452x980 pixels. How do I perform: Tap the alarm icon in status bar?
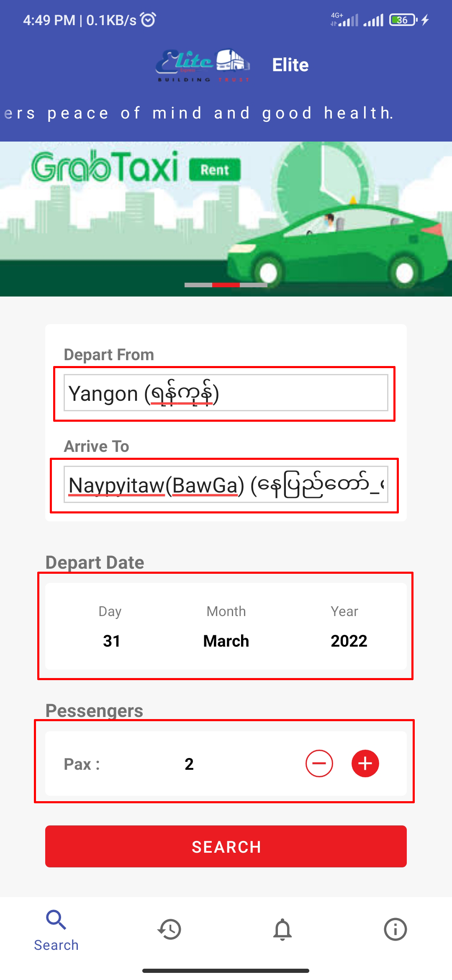(148, 20)
